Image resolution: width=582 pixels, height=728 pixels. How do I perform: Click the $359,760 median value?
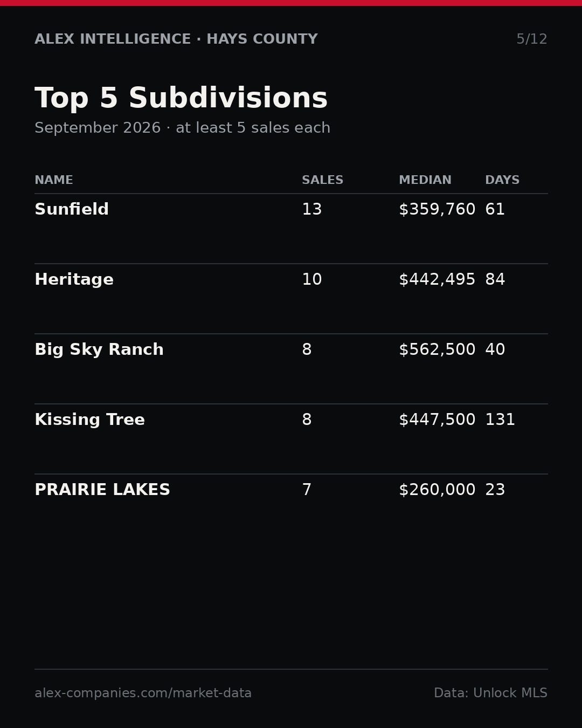click(x=437, y=210)
